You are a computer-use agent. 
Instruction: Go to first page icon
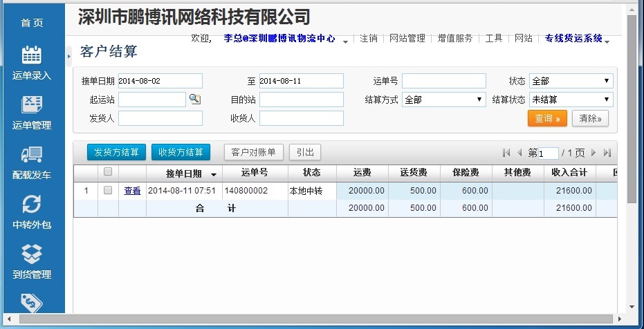[506, 153]
